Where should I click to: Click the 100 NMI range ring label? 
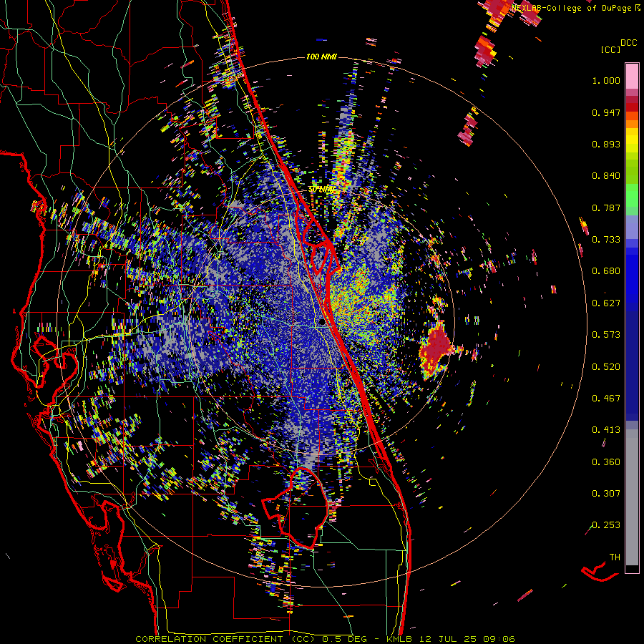321,57
